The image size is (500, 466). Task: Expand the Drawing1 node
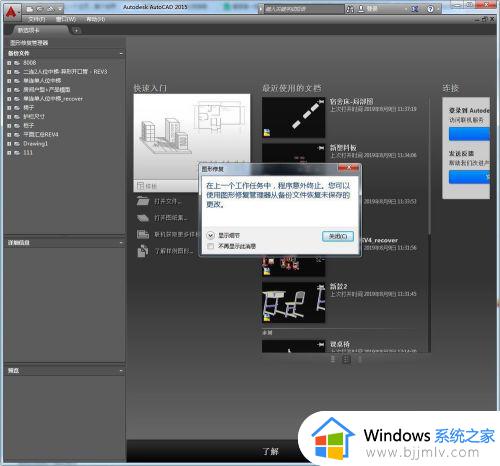(9, 144)
